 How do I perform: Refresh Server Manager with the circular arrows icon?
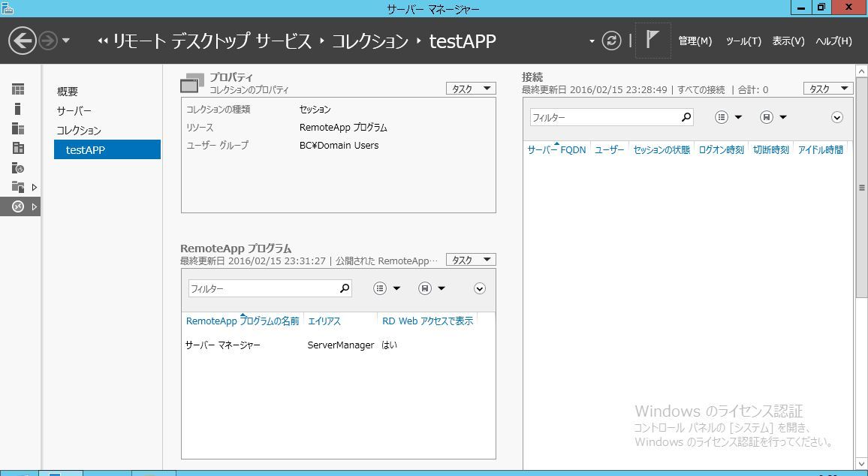(x=611, y=41)
